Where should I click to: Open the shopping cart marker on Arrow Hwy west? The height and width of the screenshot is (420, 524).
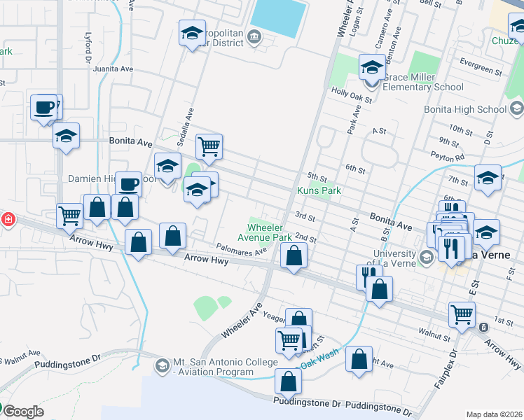(69, 216)
